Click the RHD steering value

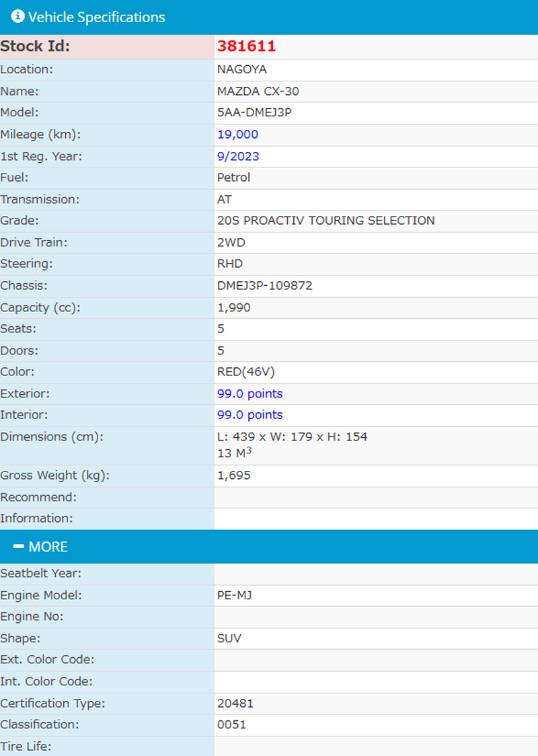[230, 264]
